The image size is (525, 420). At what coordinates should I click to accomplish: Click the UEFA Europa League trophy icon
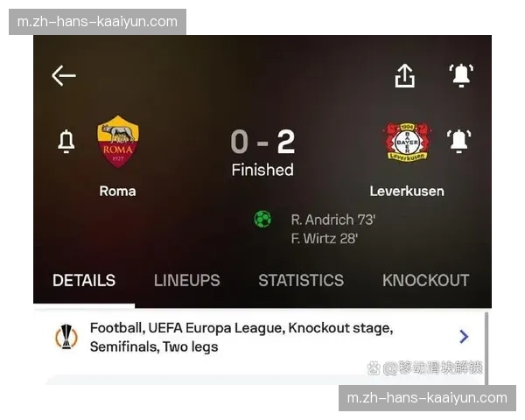66,337
